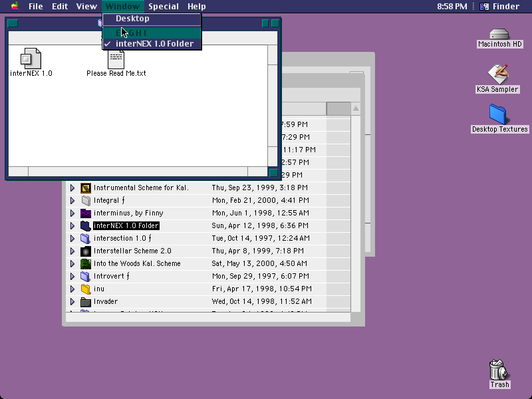Open the Special menu
532x399 pixels.
click(x=163, y=7)
